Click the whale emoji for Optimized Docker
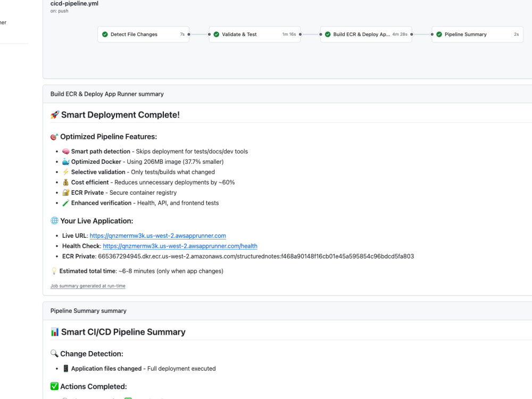 [66, 162]
